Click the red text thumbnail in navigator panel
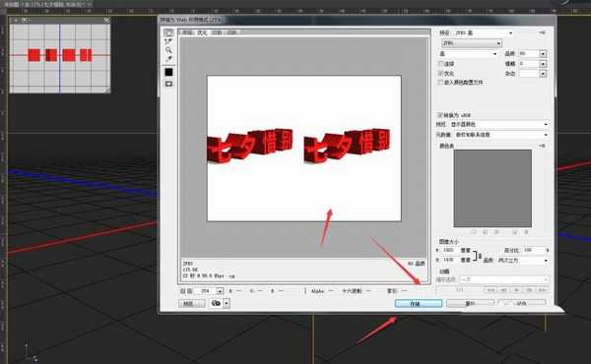 59,55
